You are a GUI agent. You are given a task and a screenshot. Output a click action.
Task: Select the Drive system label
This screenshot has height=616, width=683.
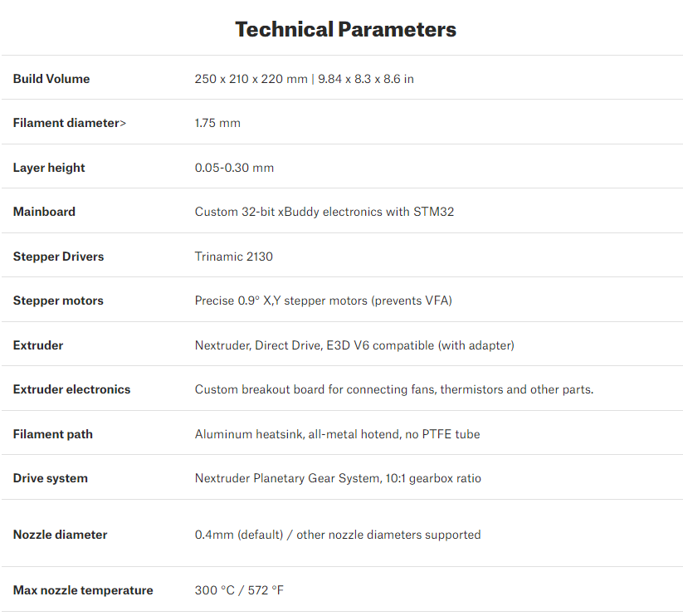(x=50, y=478)
